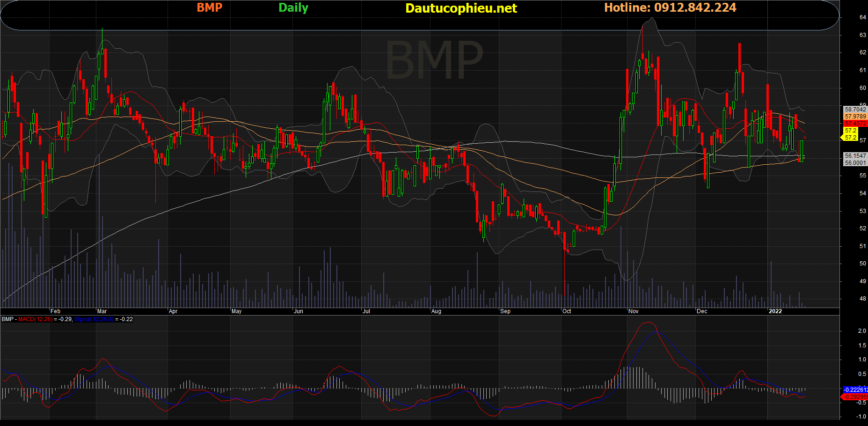This screenshot has height=426, width=868.
Task: Jump to 2022 on the time axis
Action: click(775, 311)
